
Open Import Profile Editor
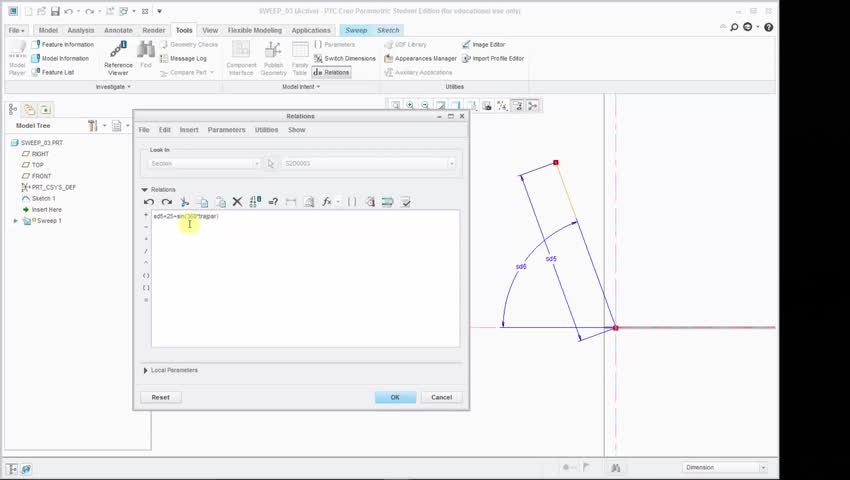tap(493, 59)
